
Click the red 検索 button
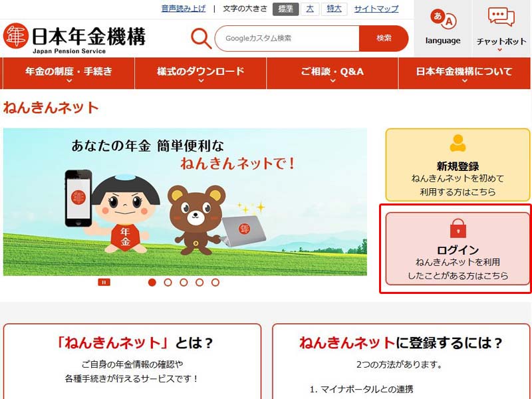pyautogui.click(x=384, y=39)
